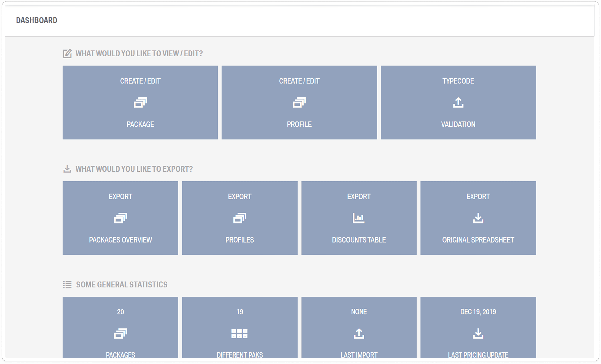601x364 pixels.
Task: Select the Validation label text
Action: point(458,124)
